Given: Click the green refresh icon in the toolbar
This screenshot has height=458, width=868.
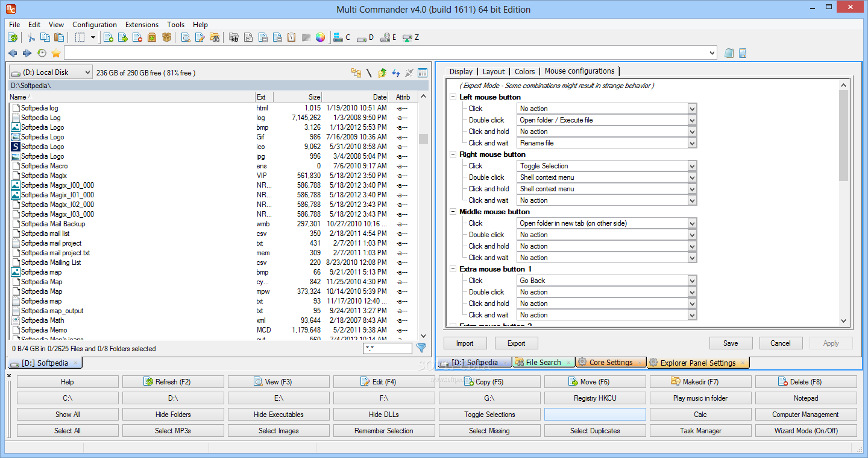Looking at the screenshot, I should (x=13, y=37).
